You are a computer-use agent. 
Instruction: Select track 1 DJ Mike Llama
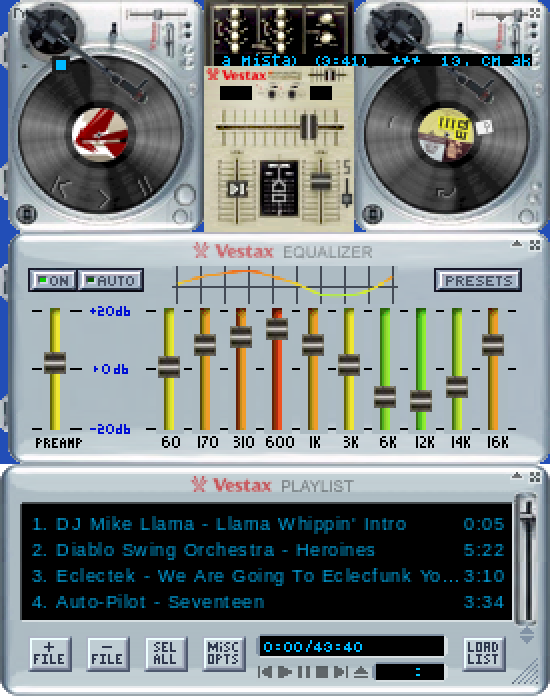pyautogui.click(x=267, y=524)
